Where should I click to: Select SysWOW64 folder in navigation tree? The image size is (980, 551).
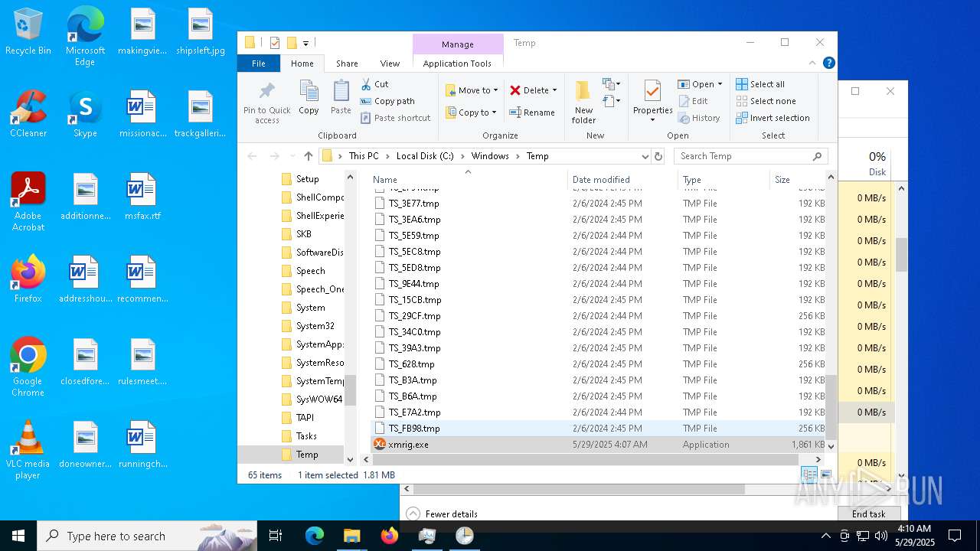tap(318, 399)
